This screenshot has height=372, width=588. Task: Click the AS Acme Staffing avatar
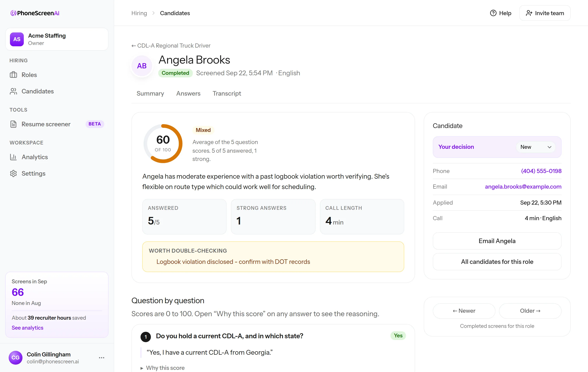point(17,39)
